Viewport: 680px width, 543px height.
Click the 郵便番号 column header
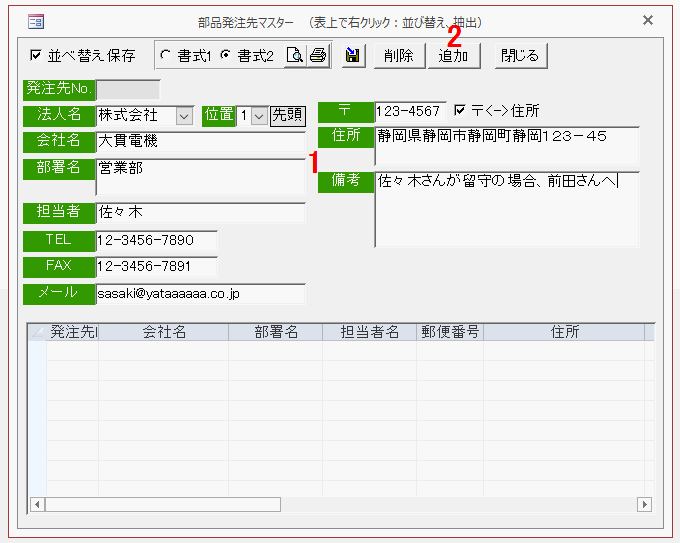(450, 332)
